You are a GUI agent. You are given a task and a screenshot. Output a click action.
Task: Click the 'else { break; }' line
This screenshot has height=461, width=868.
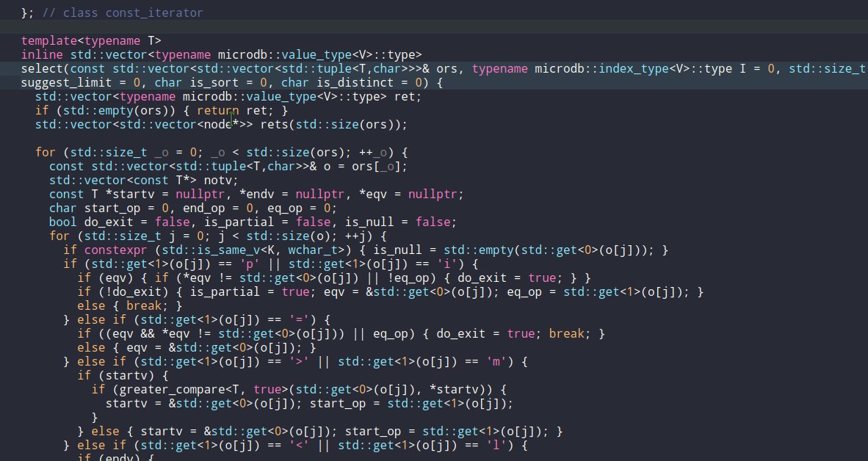point(130,305)
